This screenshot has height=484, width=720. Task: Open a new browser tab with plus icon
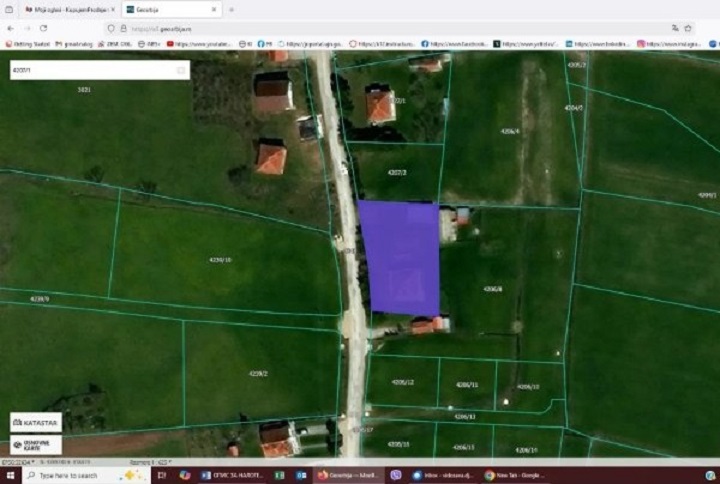click(x=231, y=9)
